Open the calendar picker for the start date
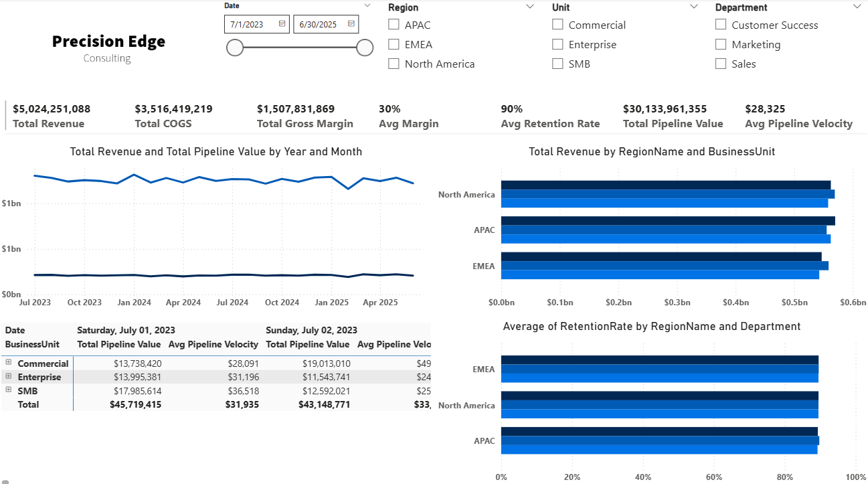 tap(282, 23)
